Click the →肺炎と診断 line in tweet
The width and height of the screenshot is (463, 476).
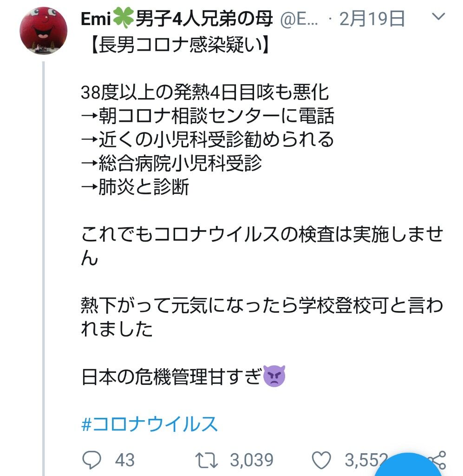(x=135, y=187)
